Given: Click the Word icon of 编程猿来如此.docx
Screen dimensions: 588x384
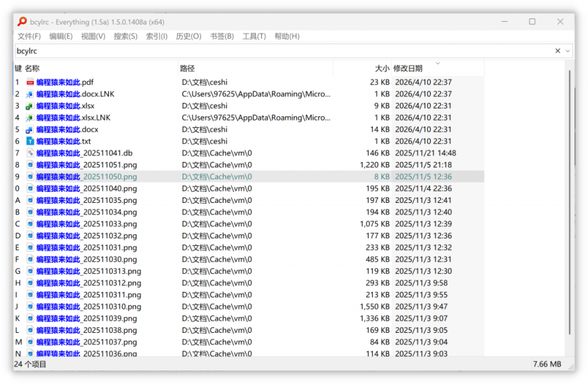Looking at the screenshot, I should pos(30,130).
